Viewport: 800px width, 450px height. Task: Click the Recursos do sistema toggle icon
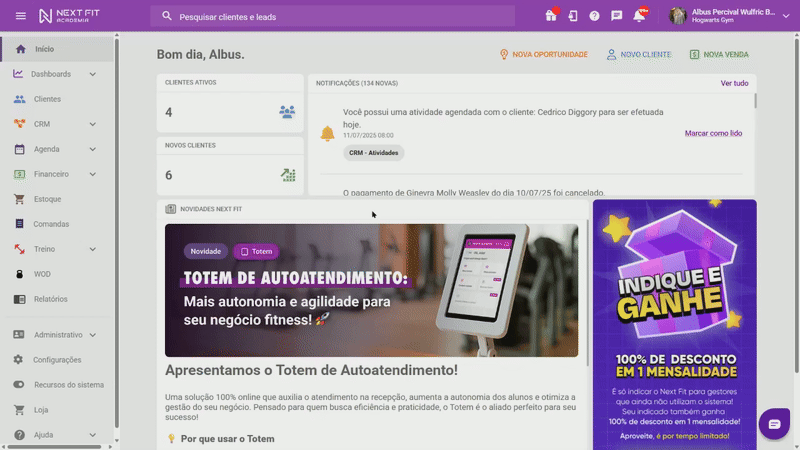pos(19,385)
